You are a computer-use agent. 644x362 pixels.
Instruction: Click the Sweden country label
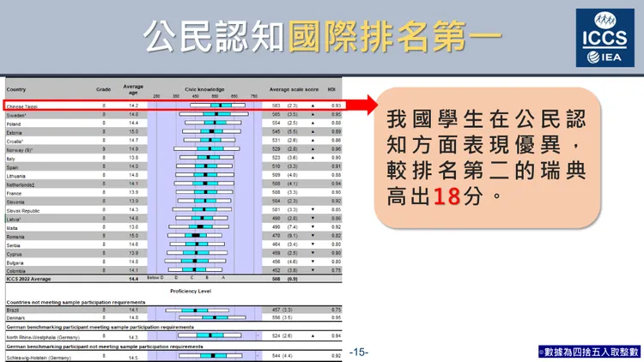(x=16, y=115)
